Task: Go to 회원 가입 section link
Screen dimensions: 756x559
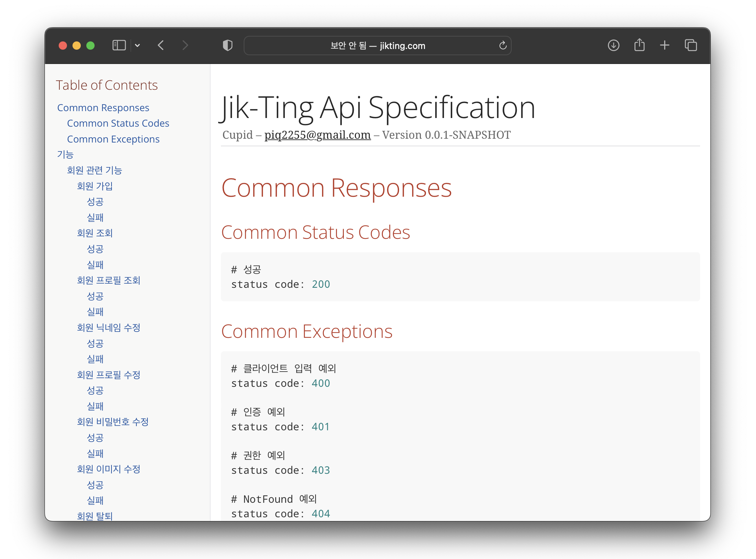Action: click(95, 186)
